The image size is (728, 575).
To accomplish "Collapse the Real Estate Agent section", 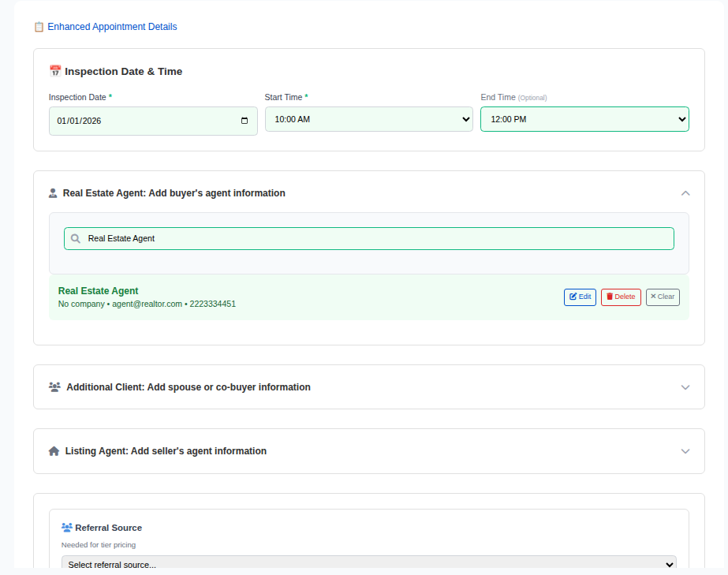I will click(x=685, y=192).
